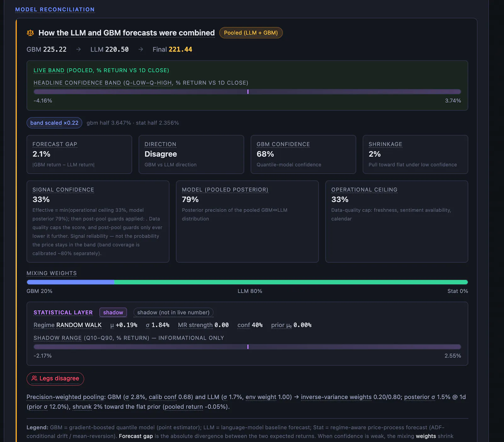
Task: Click the shadow range Q10–Q90 bar
Action: pos(247,347)
